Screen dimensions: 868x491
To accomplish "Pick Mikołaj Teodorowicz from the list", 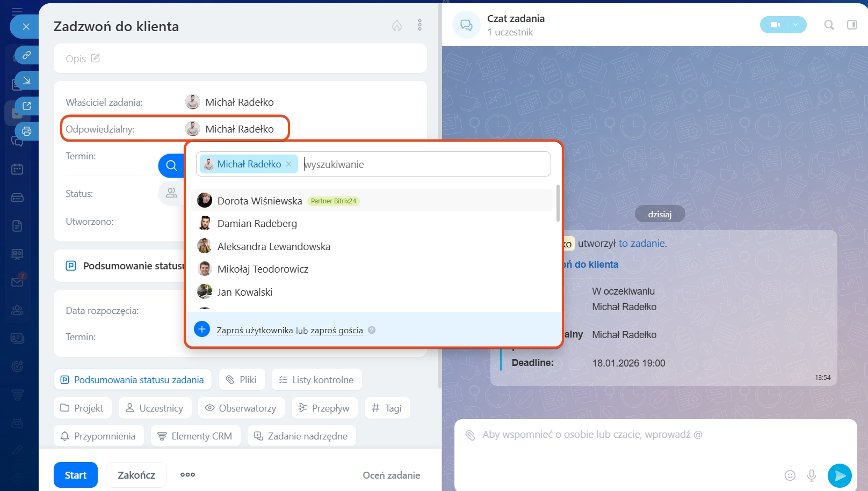I will (372, 269).
